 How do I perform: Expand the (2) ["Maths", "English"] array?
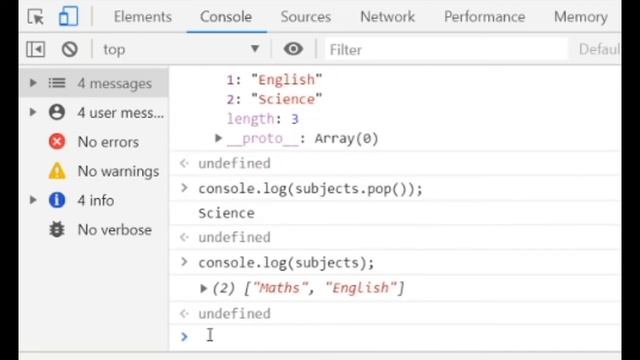[203, 289]
